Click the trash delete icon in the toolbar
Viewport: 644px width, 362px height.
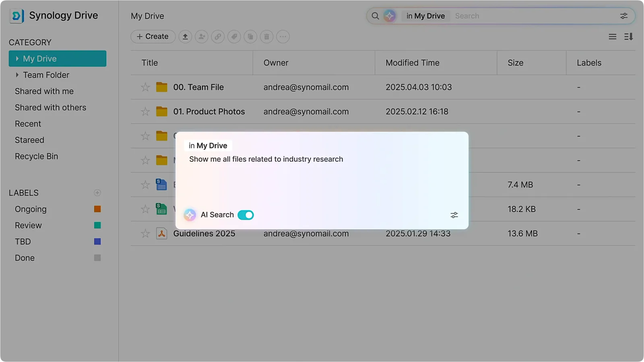pyautogui.click(x=266, y=37)
